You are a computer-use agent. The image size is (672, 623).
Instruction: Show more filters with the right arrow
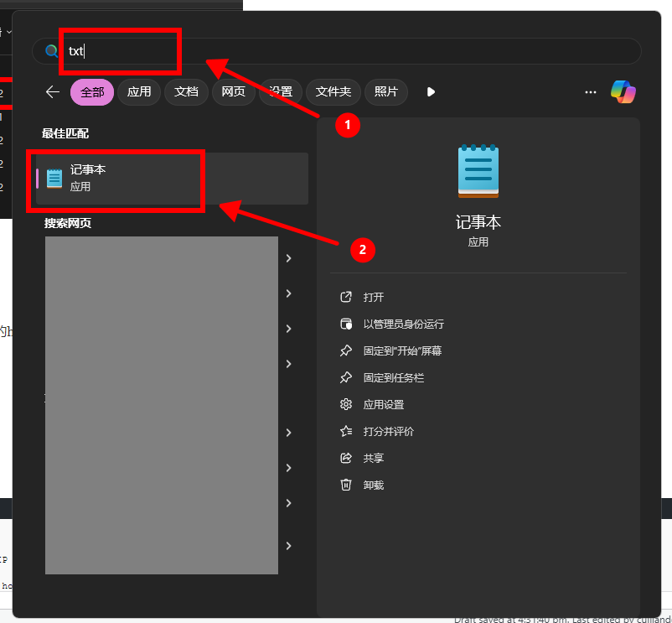pyautogui.click(x=431, y=91)
